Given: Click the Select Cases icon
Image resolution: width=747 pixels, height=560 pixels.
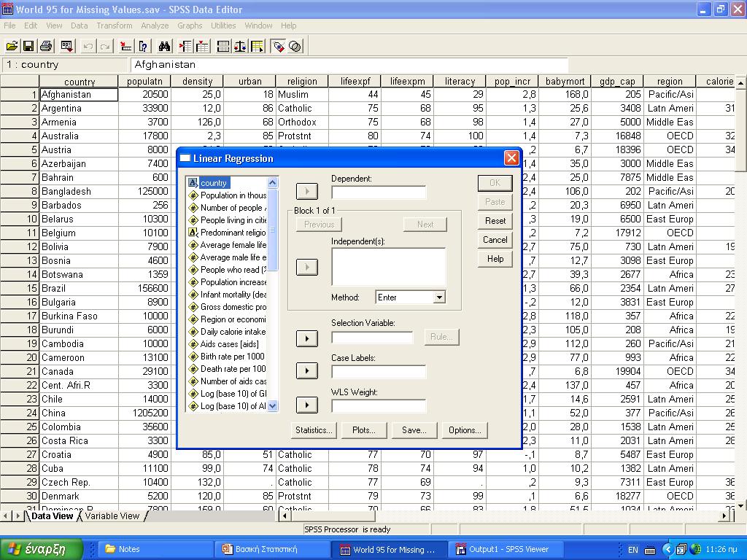Looking at the screenshot, I should click(258, 46).
